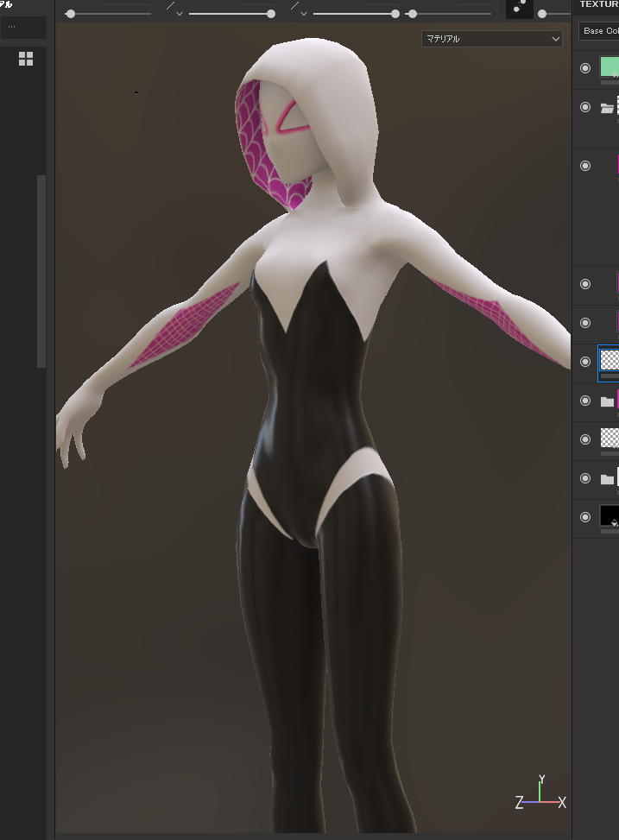Select the green fill layer thumbnail
The width and height of the screenshot is (619, 840).
pos(610,67)
